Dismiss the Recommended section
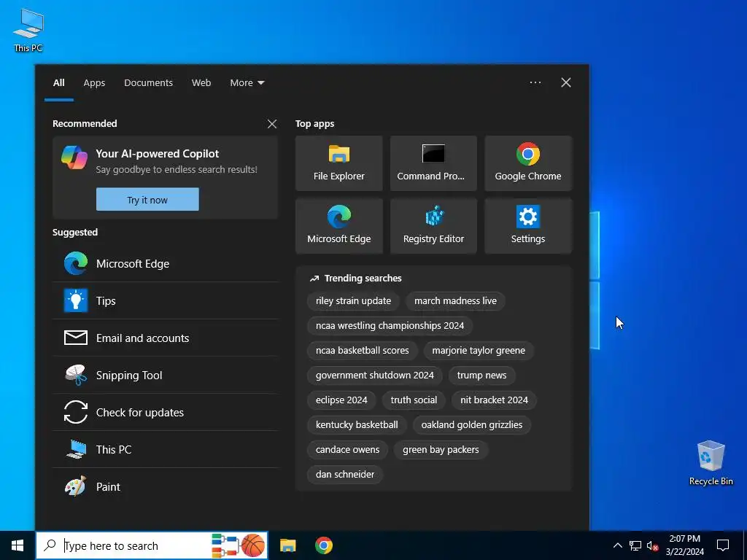Viewport: 747px width, 560px height. pyautogui.click(x=272, y=124)
